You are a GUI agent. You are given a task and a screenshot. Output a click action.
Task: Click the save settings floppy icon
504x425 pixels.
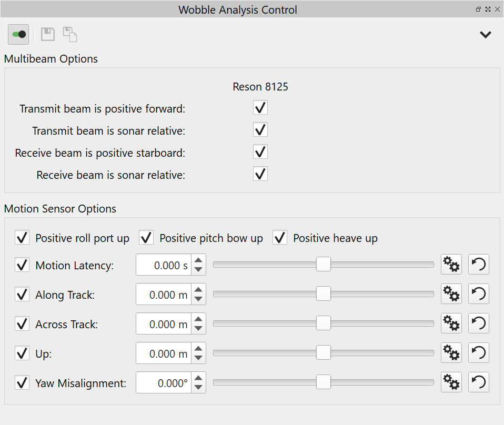click(48, 35)
